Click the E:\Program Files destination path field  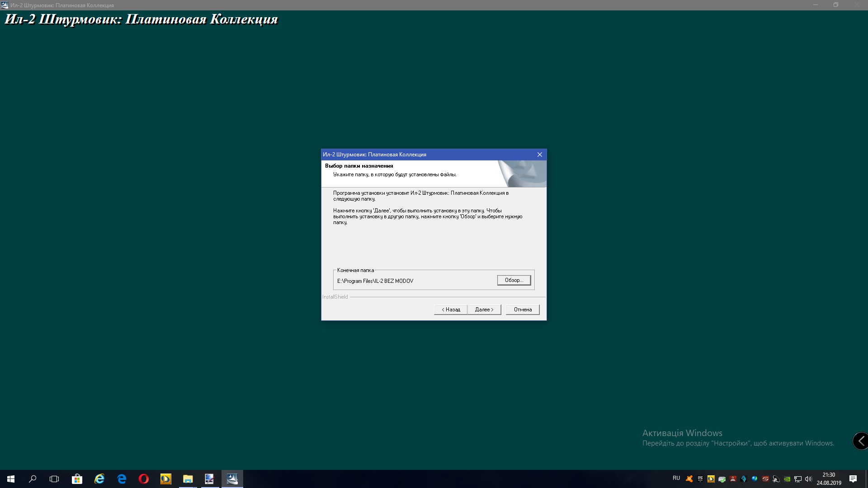click(375, 281)
